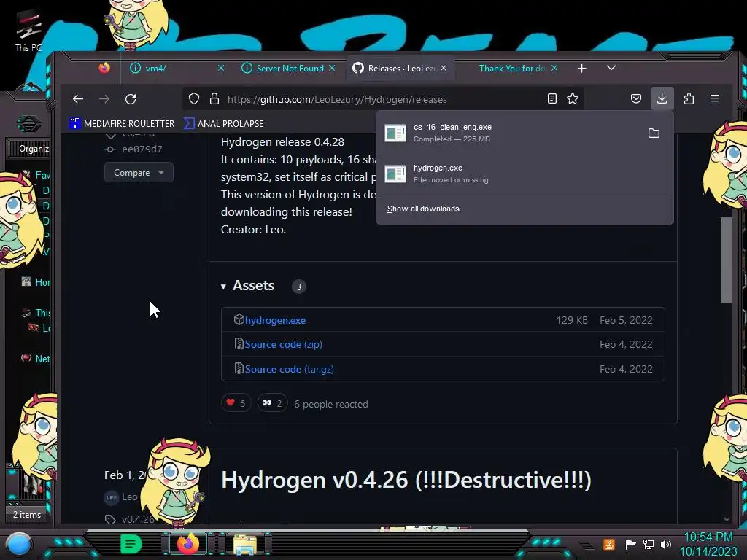Open the Compare dropdown
Screen dimensions: 747x560
click(139, 172)
